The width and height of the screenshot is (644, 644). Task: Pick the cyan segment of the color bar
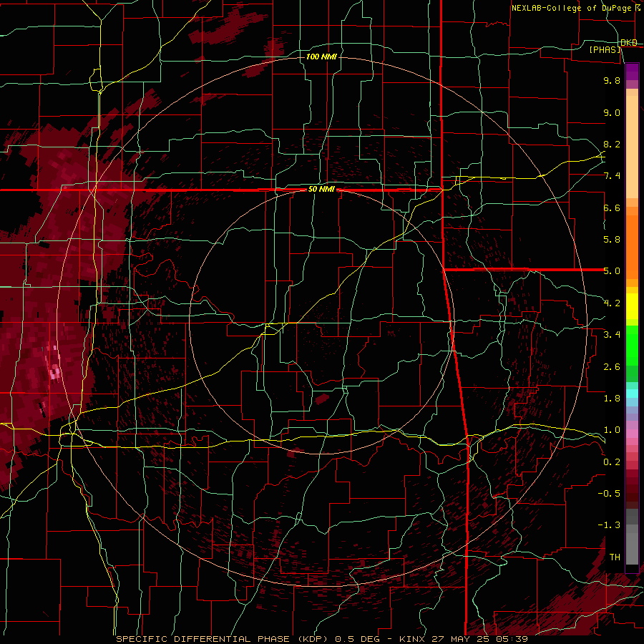tap(632, 394)
